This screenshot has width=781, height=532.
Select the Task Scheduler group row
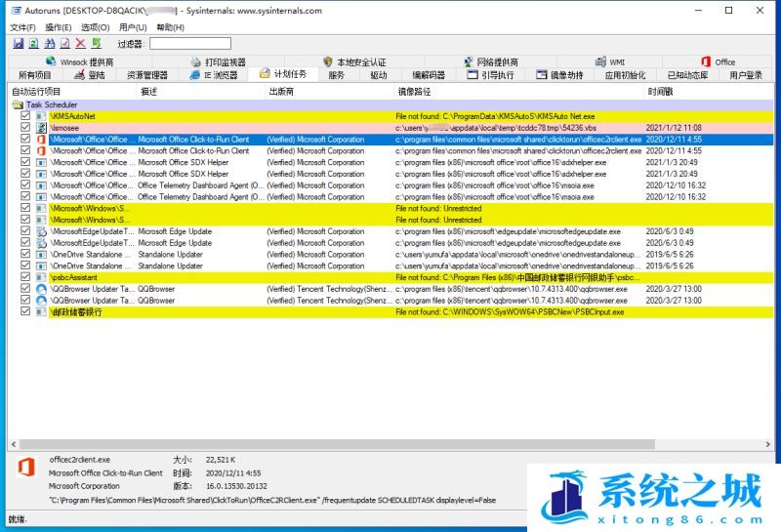(x=391, y=104)
